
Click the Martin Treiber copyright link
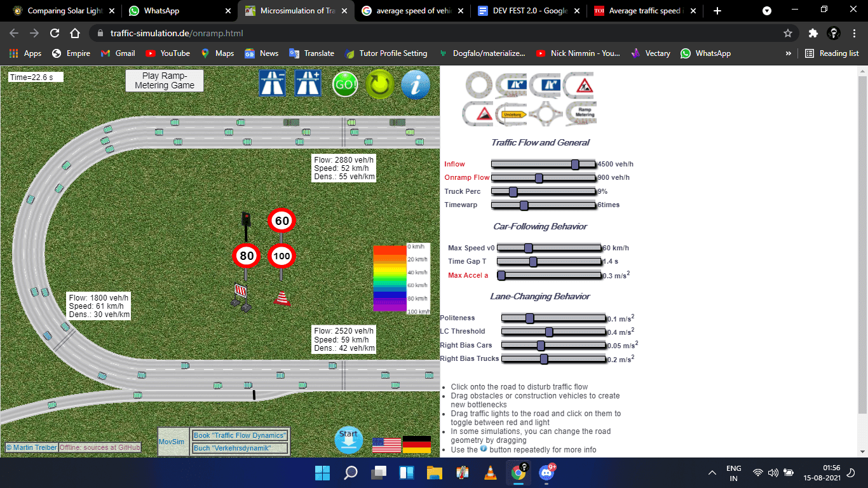point(32,447)
